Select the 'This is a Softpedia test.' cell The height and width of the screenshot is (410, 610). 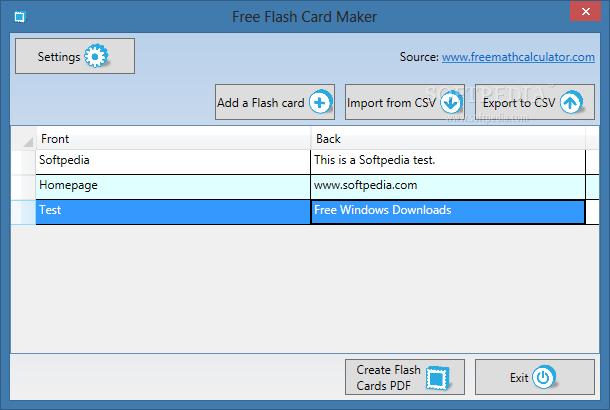click(448, 162)
